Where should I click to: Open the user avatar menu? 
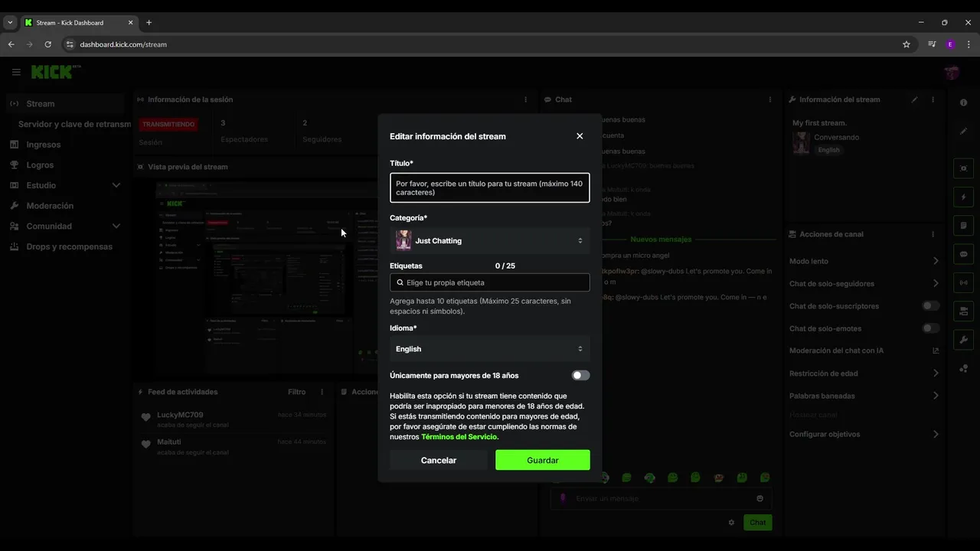952,73
